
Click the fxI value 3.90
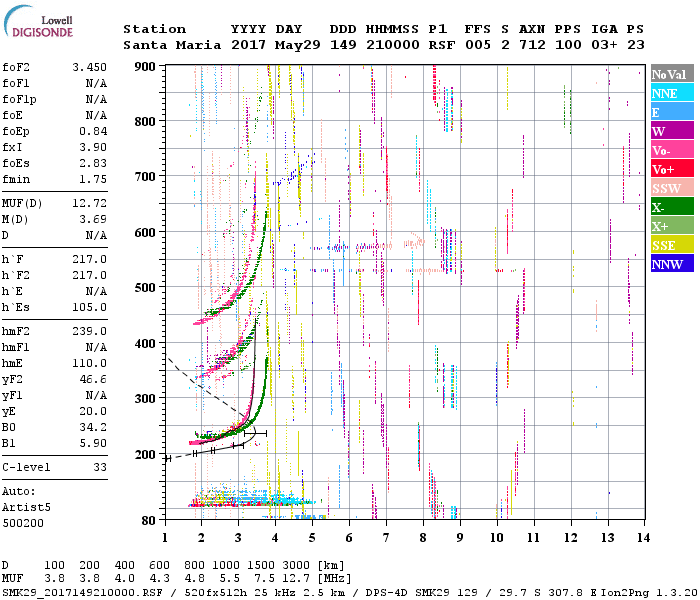93,147
